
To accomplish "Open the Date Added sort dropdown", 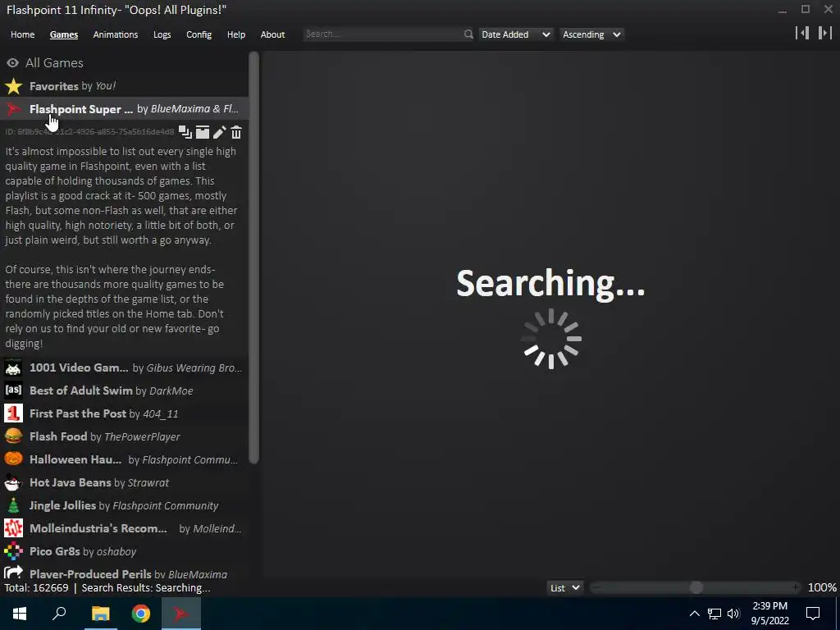I will (x=515, y=34).
